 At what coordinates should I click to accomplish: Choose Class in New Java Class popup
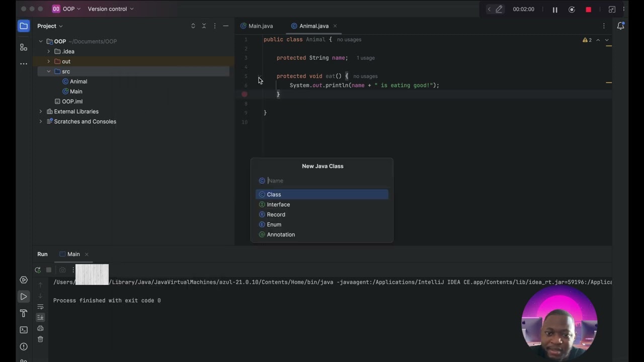322,195
